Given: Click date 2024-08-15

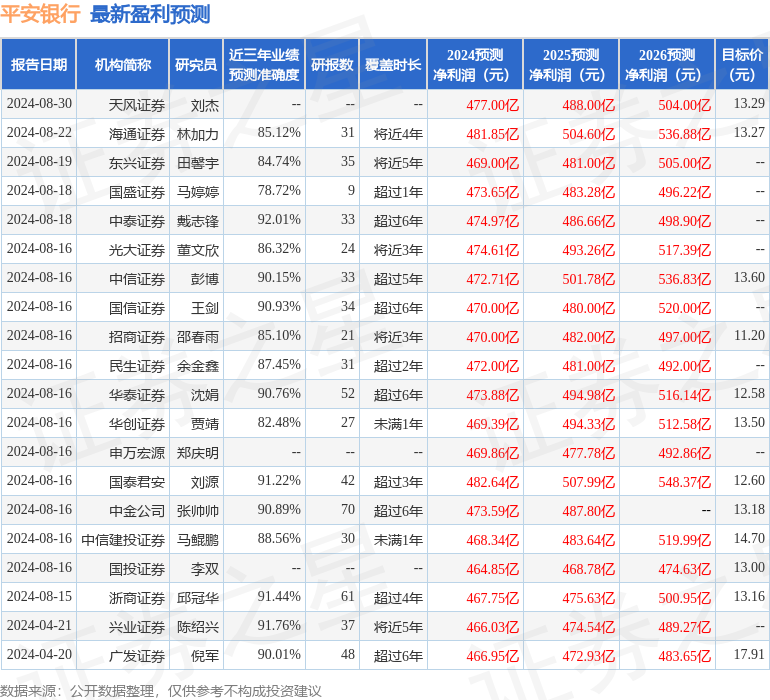Looking at the screenshot, I should coord(39,596).
